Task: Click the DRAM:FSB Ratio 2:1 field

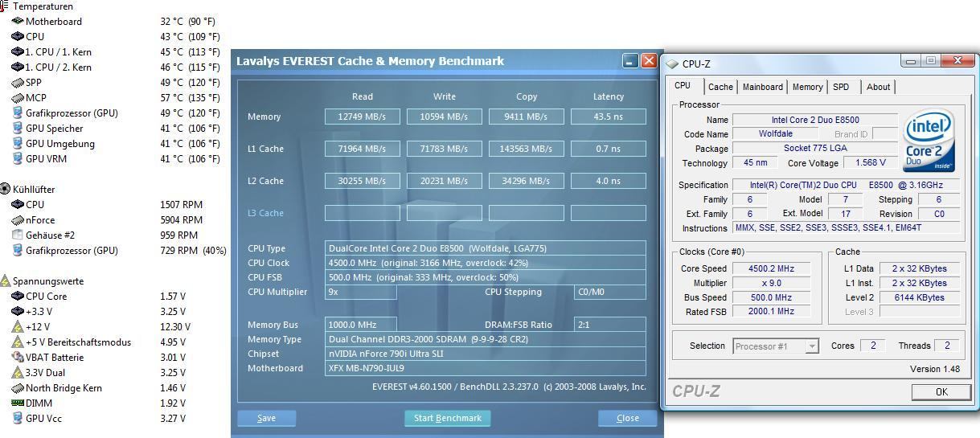Action: (610, 325)
